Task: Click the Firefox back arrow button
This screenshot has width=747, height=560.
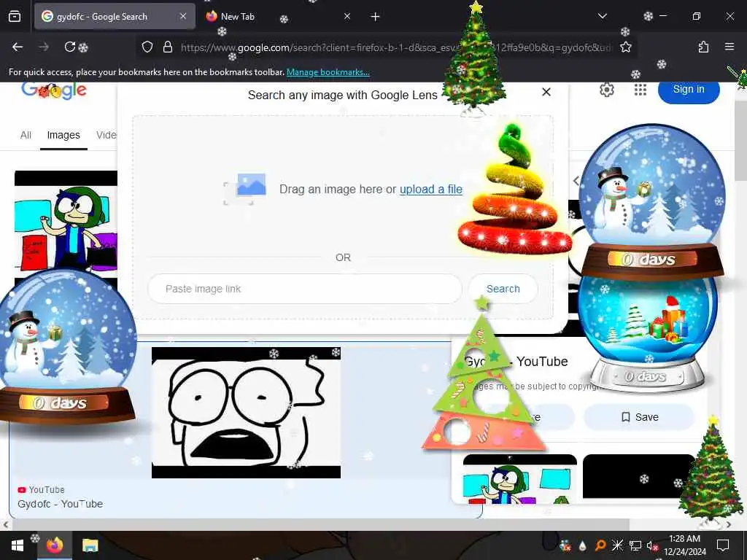Action: [x=18, y=47]
